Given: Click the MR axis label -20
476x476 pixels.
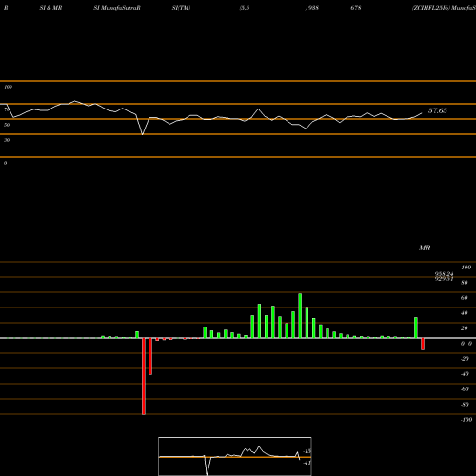Looking at the screenshot, I should pyautogui.click(x=465, y=359).
